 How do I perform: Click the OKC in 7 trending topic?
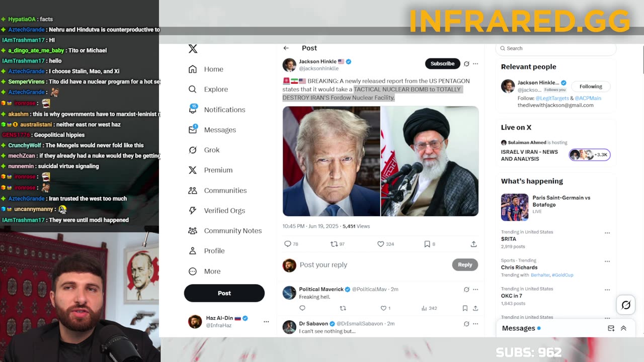pyautogui.click(x=511, y=296)
